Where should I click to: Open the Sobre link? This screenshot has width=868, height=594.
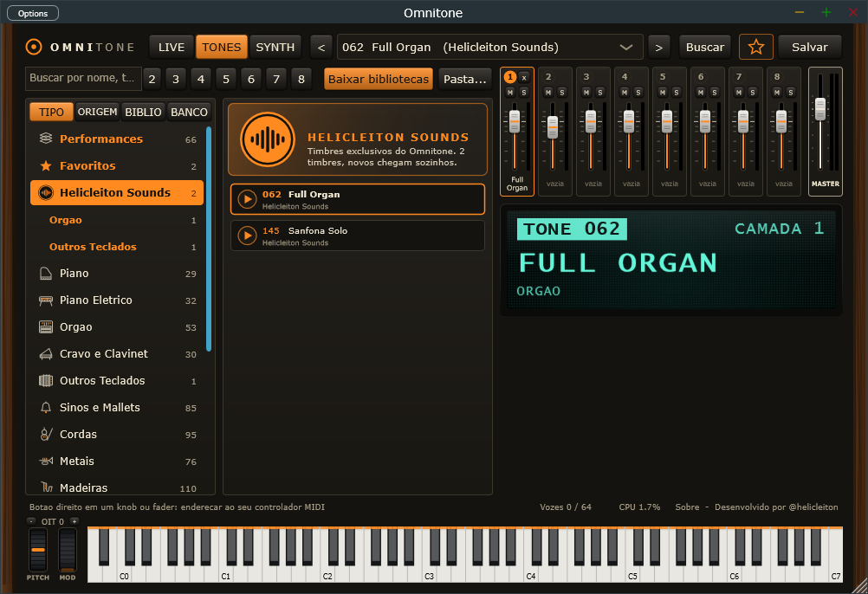point(687,507)
